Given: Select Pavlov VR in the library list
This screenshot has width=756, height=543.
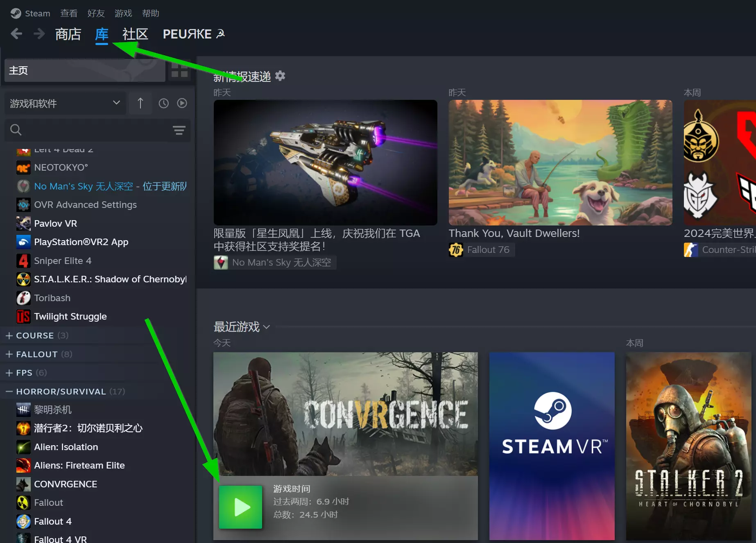Looking at the screenshot, I should [56, 223].
